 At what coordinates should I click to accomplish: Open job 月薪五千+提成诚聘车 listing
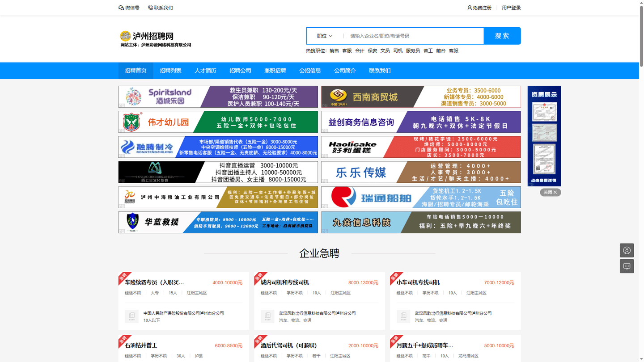(x=425, y=345)
